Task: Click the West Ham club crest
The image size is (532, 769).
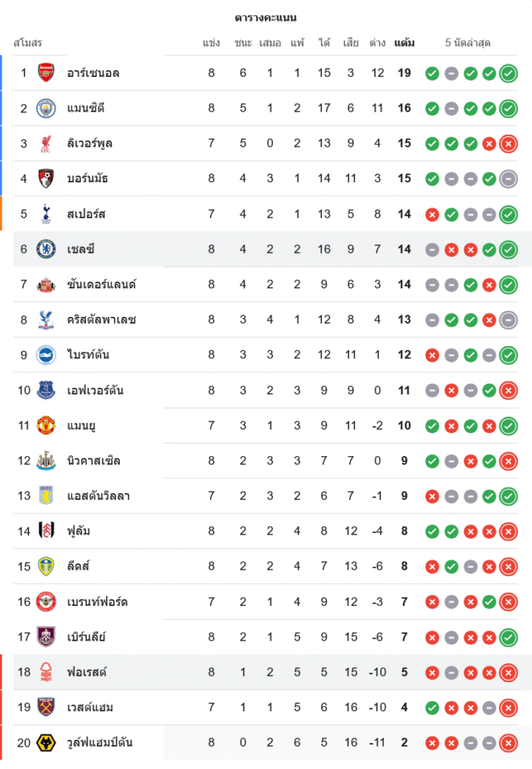Action: pyautogui.click(x=46, y=707)
